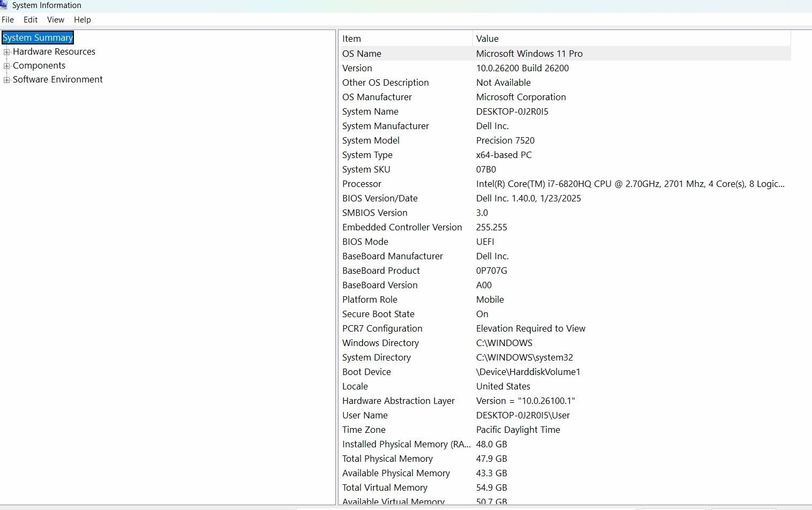Select the Hardware Abstraction Layer row
The image size is (812, 510).
(x=565, y=401)
